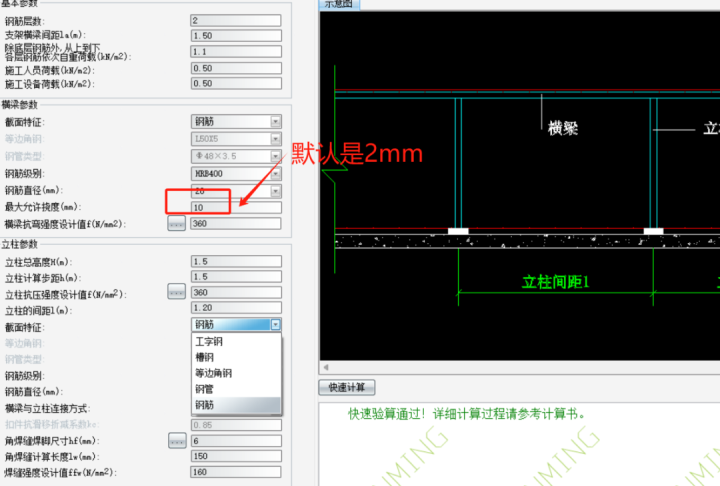Click the 立柱的间距l field showing 1.20

[x=236, y=307]
